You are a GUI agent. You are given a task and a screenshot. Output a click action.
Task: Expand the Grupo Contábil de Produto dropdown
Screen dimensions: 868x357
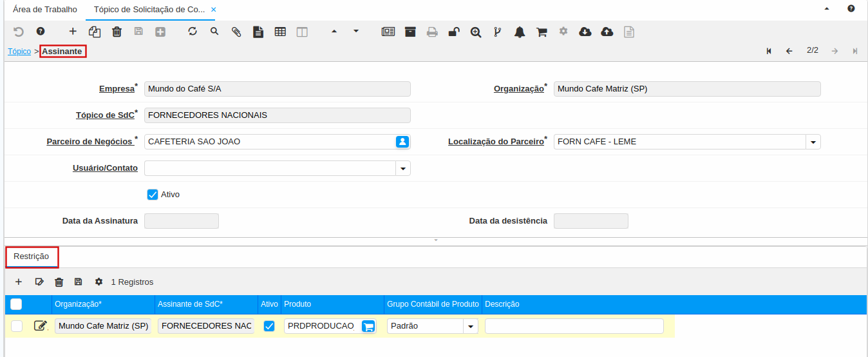coord(471,326)
